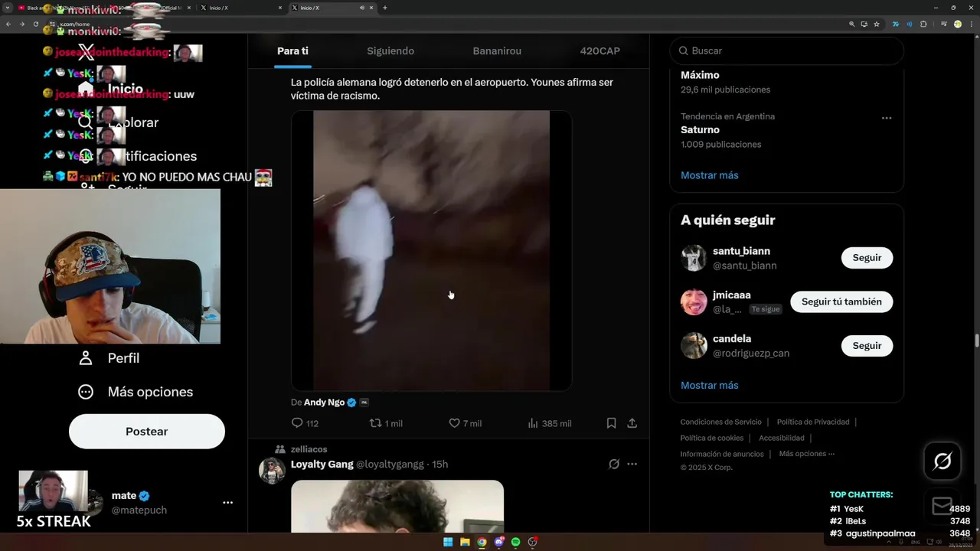
Task: Open the Perfil sidebar icon
Action: coord(86,358)
